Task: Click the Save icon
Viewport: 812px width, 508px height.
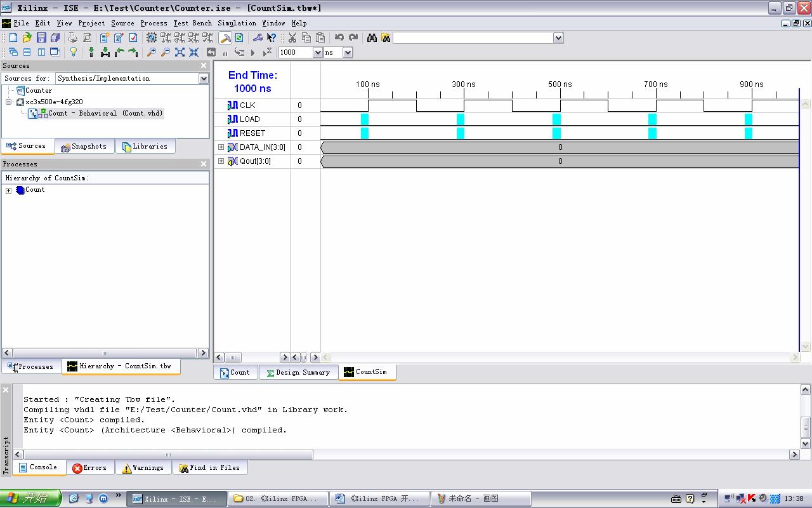Action: (x=41, y=37)
